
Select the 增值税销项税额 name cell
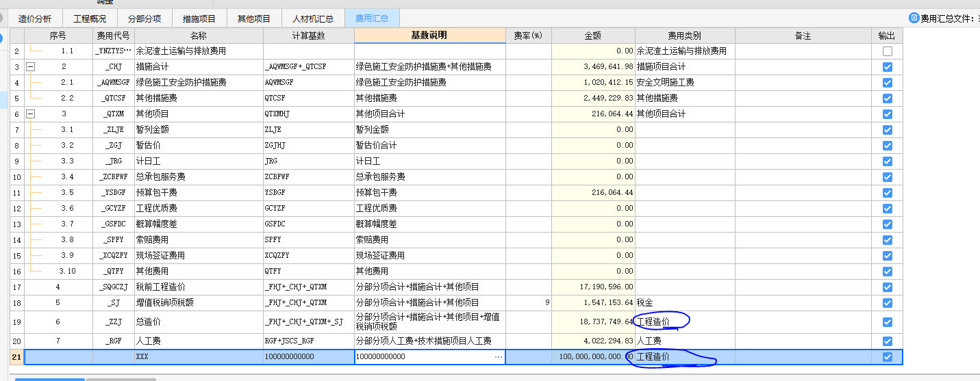199,303
